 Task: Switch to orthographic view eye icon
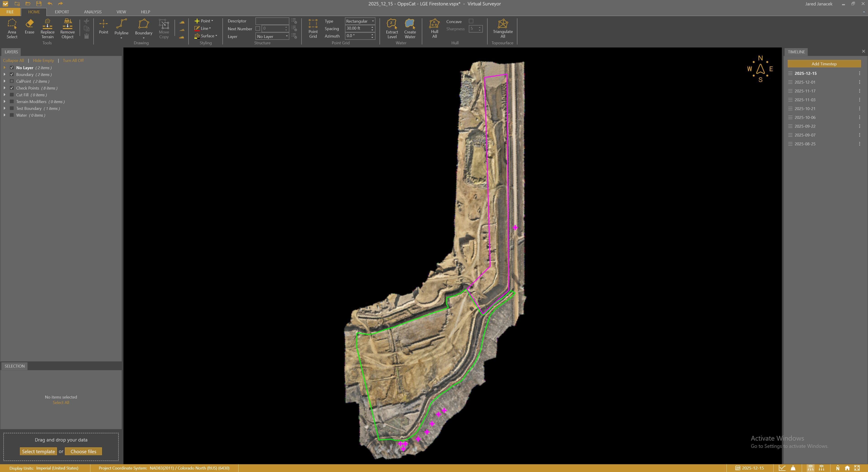pos(821,468)
